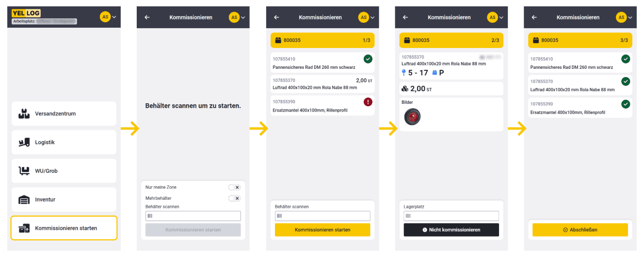
Task: Click the green checkmark beside Ersatzmantel 400x100mm
Action: tap(626, 104)
